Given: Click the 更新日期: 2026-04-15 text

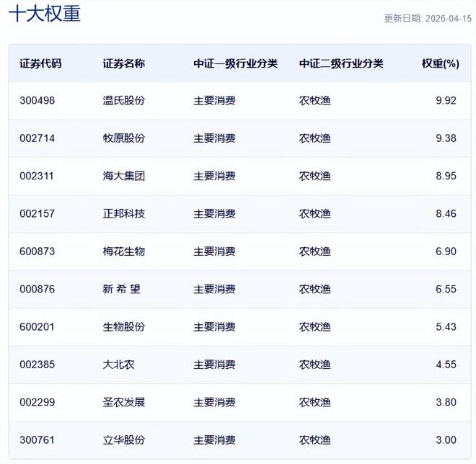Looking at the screenshot, I should (428, 19).
